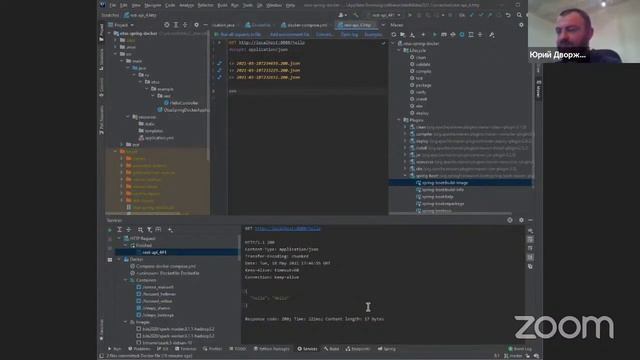Hide the Project tool window

coord(205,25)
